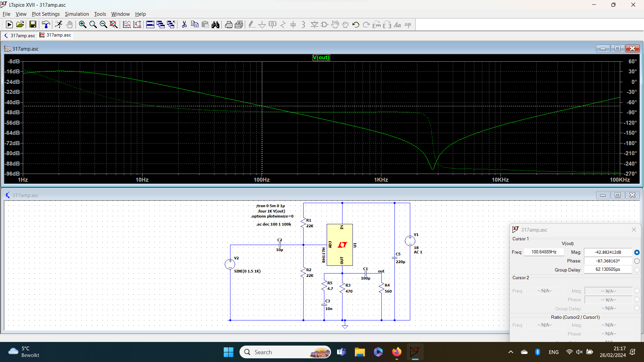Select Cursor 1 Phase radio button

[x=637, y=261]
